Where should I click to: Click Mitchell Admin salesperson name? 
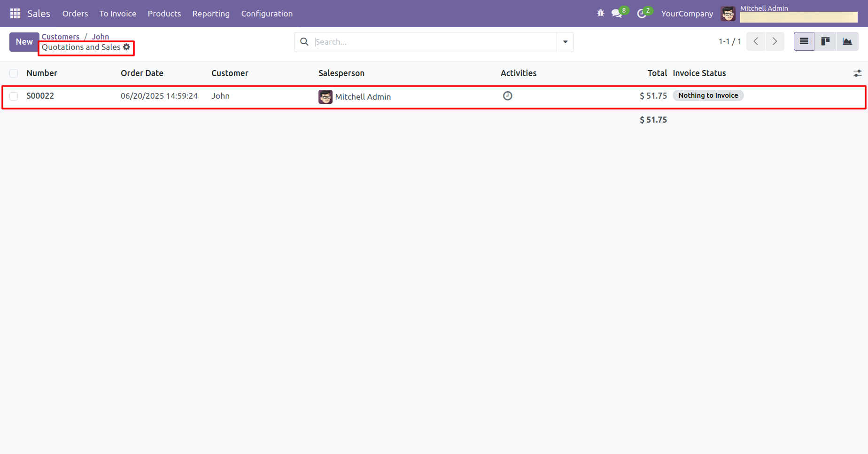363,97
